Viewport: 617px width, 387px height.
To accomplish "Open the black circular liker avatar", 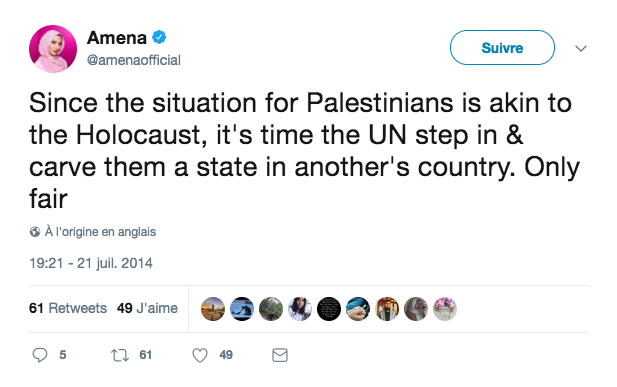I will (329, 309).
